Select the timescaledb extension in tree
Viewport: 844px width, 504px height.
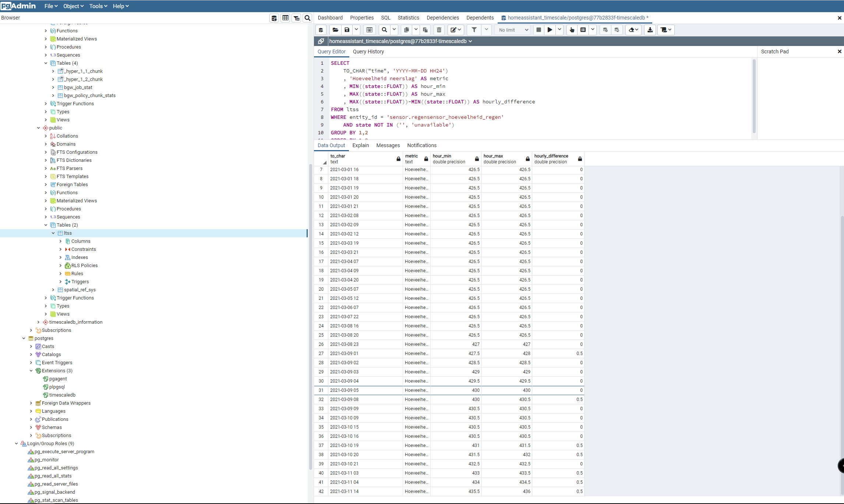pos(62,395)
